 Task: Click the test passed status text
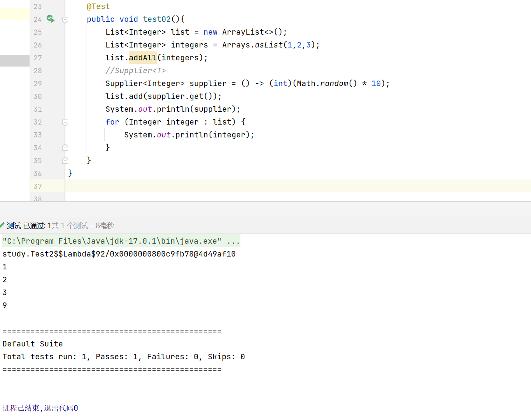[x=60, y=226]
